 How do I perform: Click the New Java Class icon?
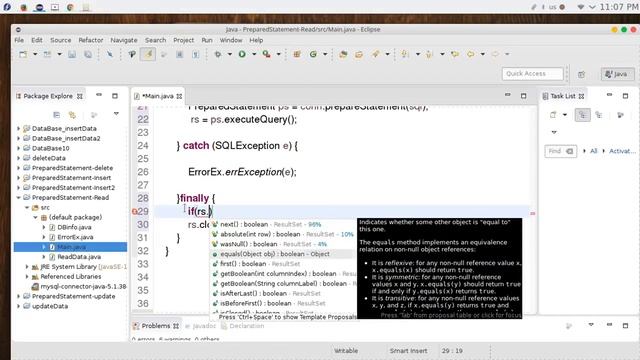tap(313, 54)
